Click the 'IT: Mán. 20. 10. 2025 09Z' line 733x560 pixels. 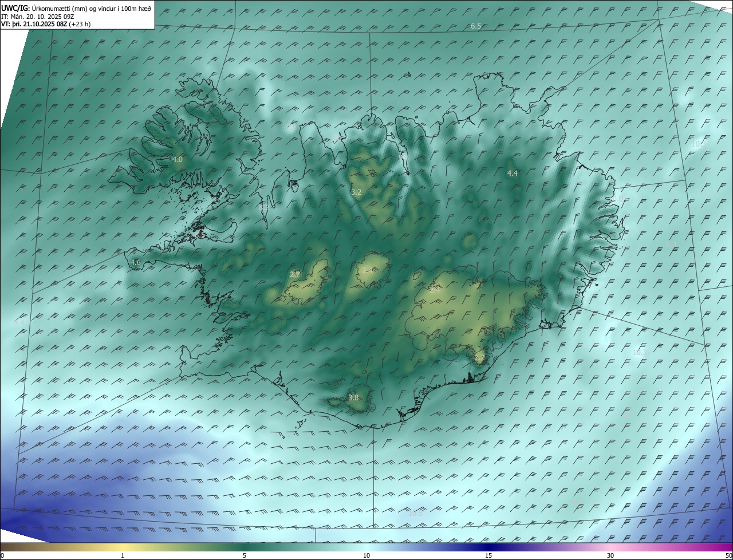pos(38,17)
